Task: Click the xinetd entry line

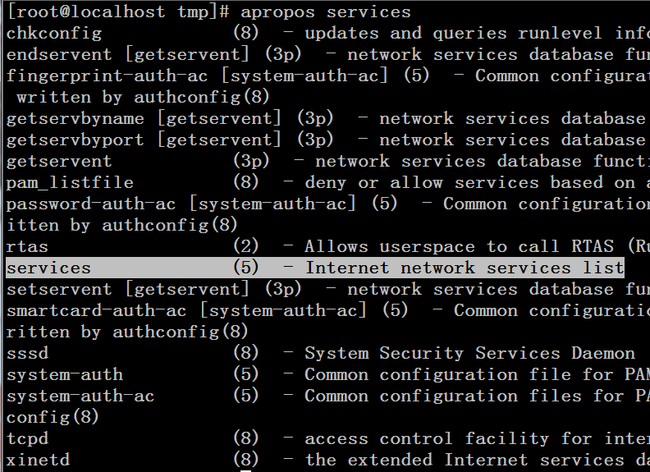Action: [328, 460]
